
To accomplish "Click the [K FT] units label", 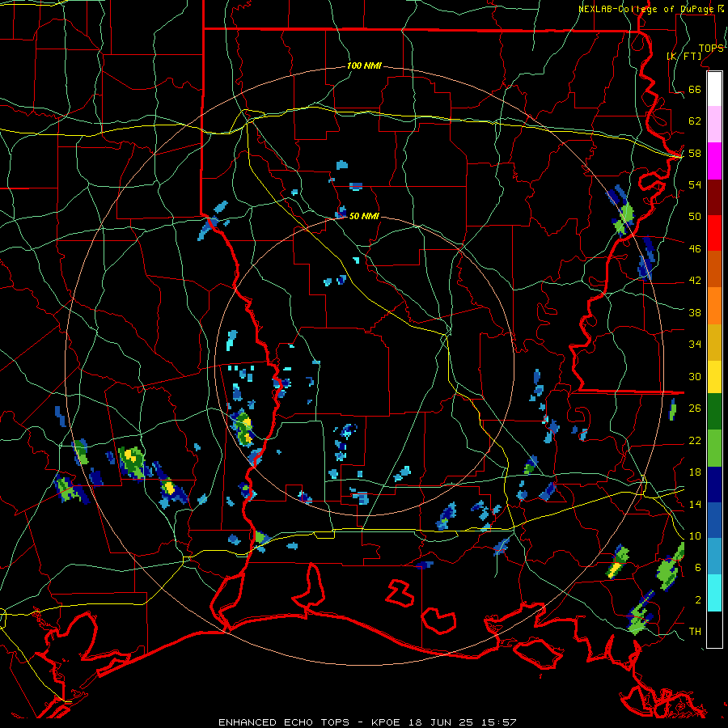I will 684,56.
